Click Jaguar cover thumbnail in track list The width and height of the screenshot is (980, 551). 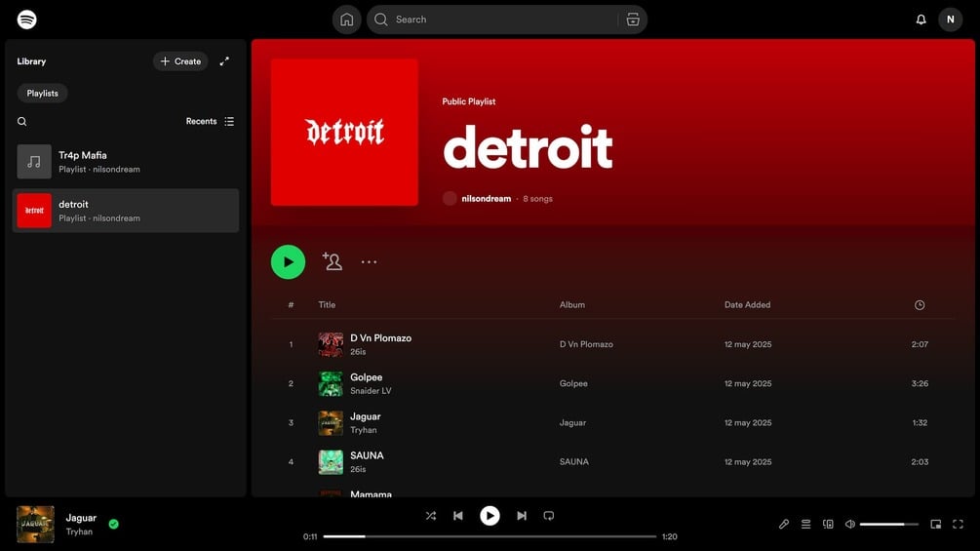pyautogui.click(x=331, y=423)
